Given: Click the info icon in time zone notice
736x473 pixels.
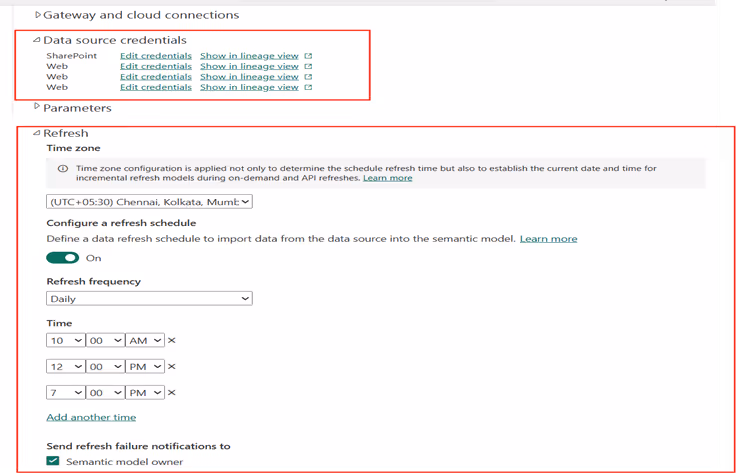Looking at the screenshot, I should point(62,169).
